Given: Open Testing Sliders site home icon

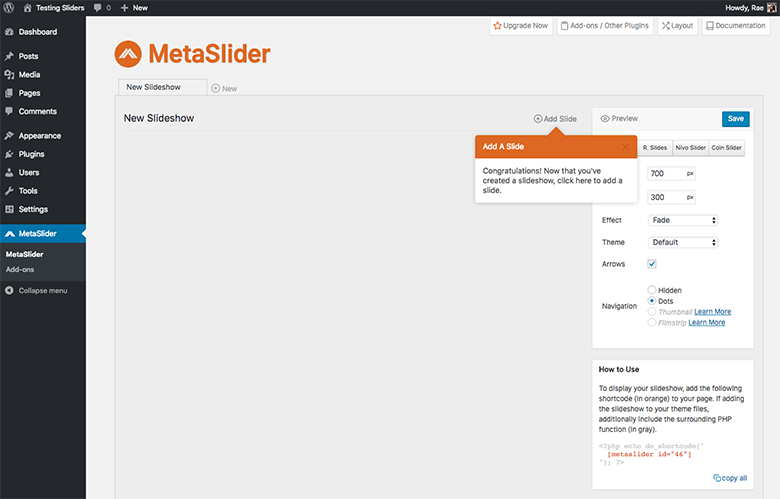Looking at the screenshot, I should coord(27,7).
